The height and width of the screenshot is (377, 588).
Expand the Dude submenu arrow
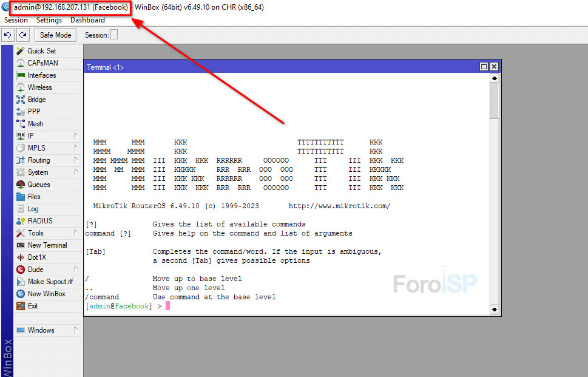pyautogui.click(x=76, y=269)
